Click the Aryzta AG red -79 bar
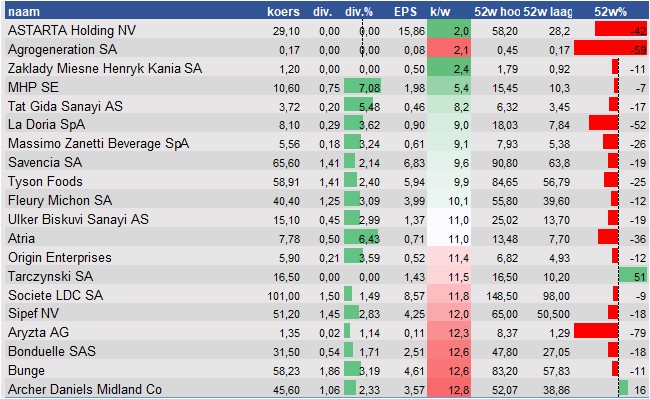The height and width of the screenshot is (399, 650). [596, 332]
